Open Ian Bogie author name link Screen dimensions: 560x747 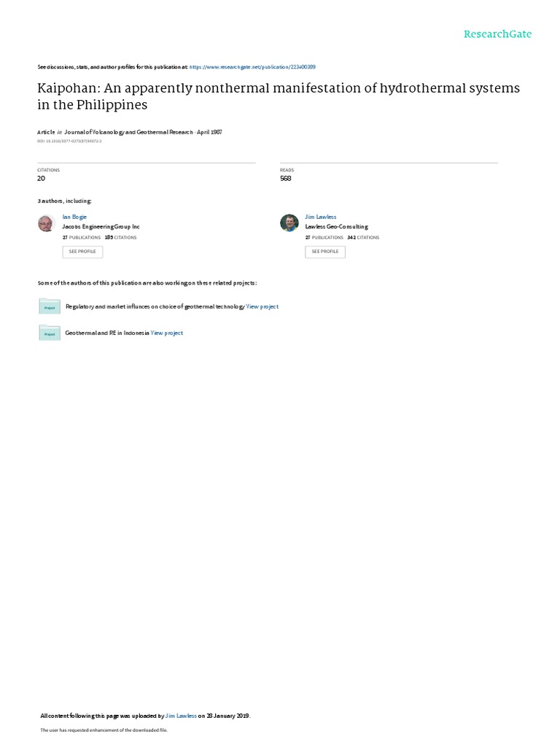[x=74, y=217]
